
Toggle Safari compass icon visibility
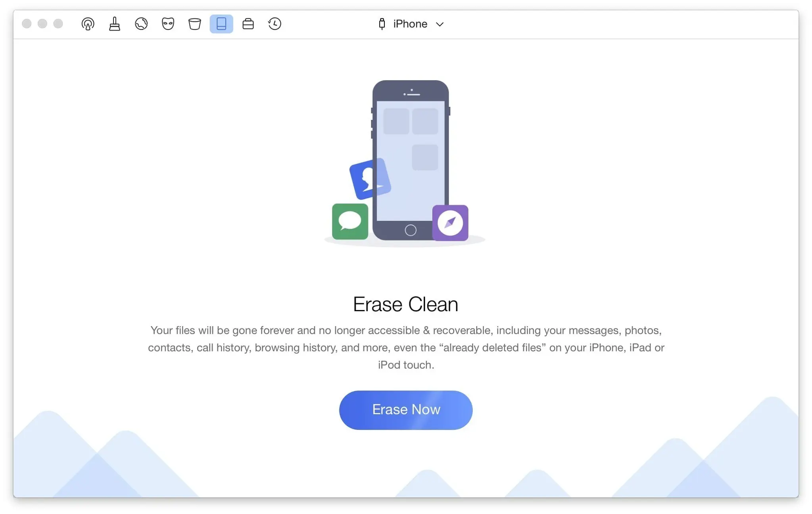[x=450, y=223]
